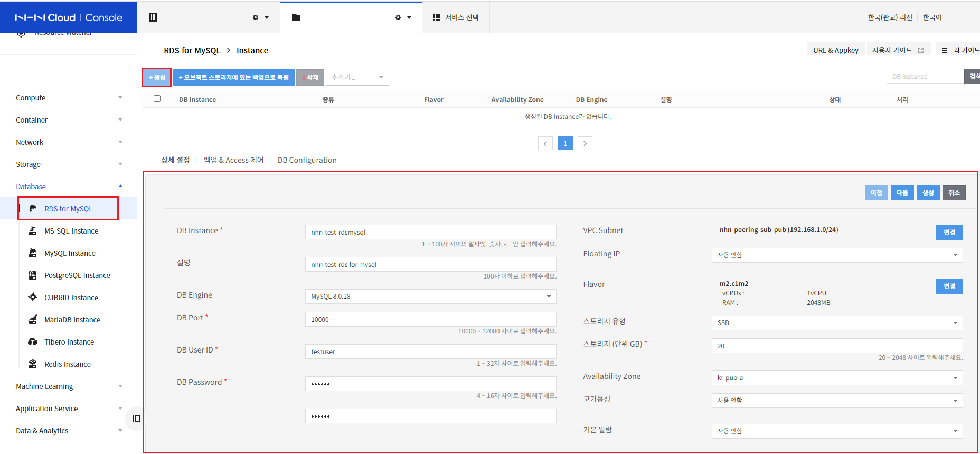This screenshot has height=454, width=980.
Task: Click the DB Instance search box
Action: 925,77
